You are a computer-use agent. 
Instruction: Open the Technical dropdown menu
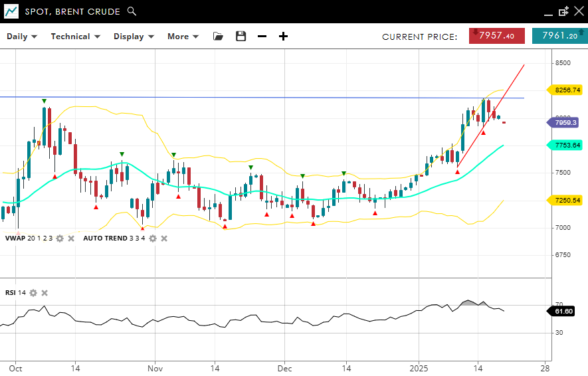[x=75, y=37]
